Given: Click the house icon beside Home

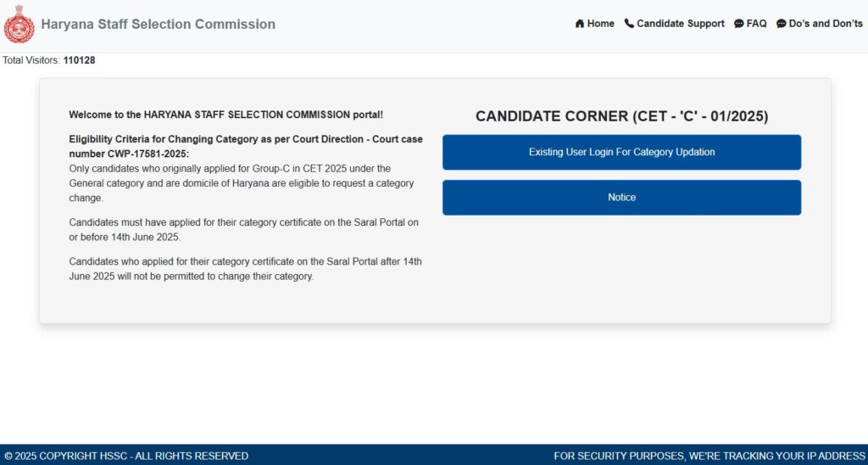Looking at the screenshot, I should tap(580, 24).
